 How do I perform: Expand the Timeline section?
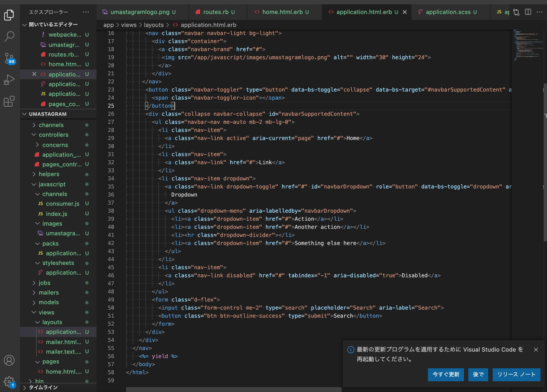coord(58,387)
